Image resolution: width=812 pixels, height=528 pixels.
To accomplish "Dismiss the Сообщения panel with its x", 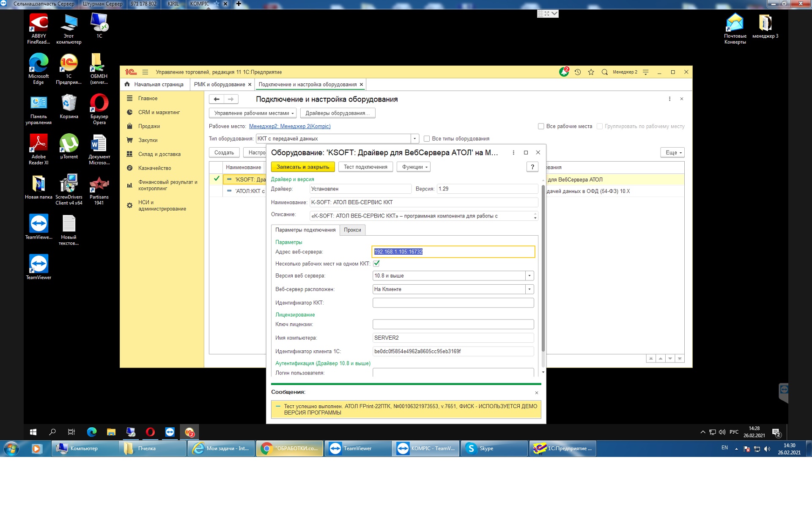I will point(537,393).
